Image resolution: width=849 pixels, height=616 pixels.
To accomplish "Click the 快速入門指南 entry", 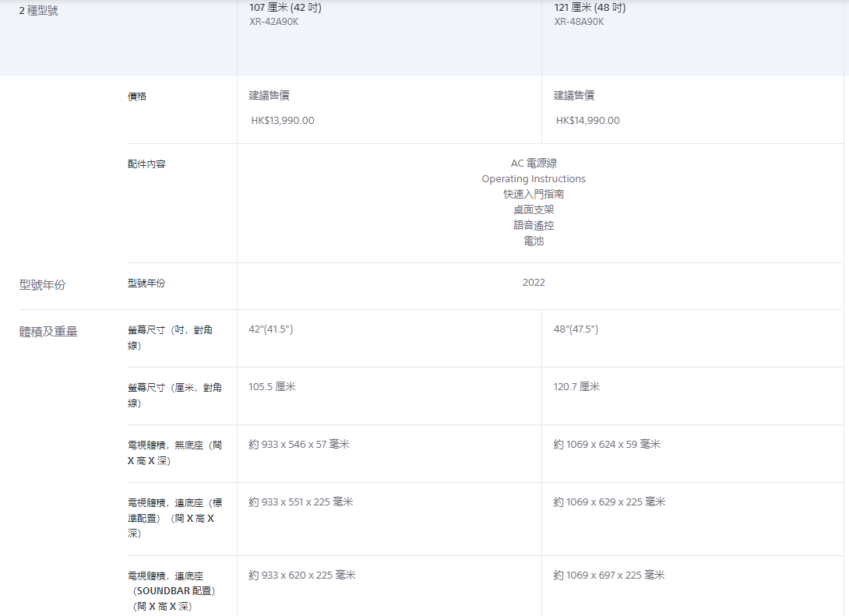I will coord(534,194).
